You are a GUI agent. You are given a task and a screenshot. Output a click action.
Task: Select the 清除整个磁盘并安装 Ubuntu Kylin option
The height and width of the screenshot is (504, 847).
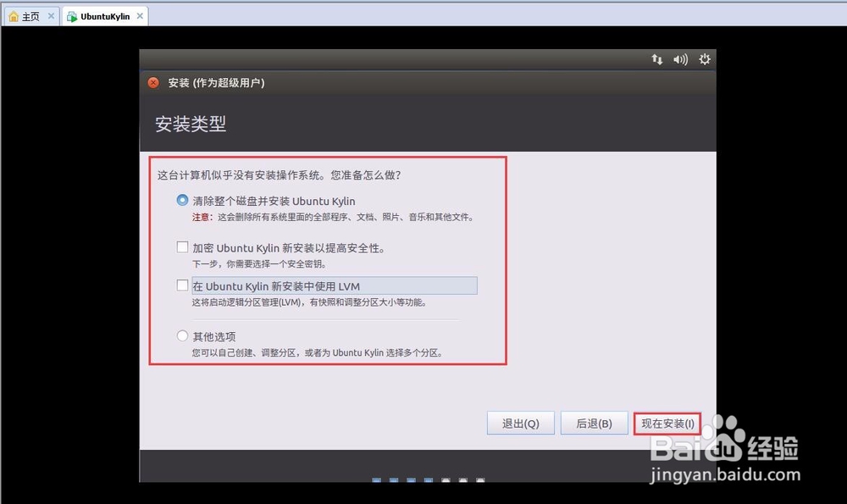[182, 201]
